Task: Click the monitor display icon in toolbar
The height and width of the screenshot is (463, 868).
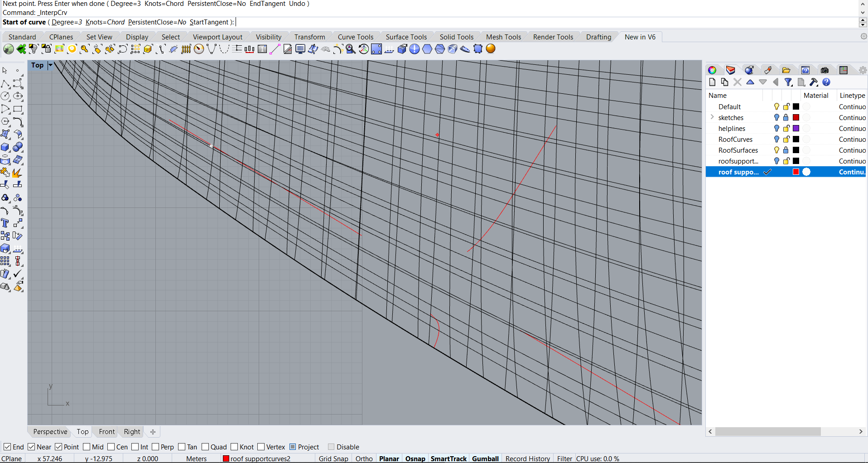Action: pyautogui.click(x=300, y=49)
